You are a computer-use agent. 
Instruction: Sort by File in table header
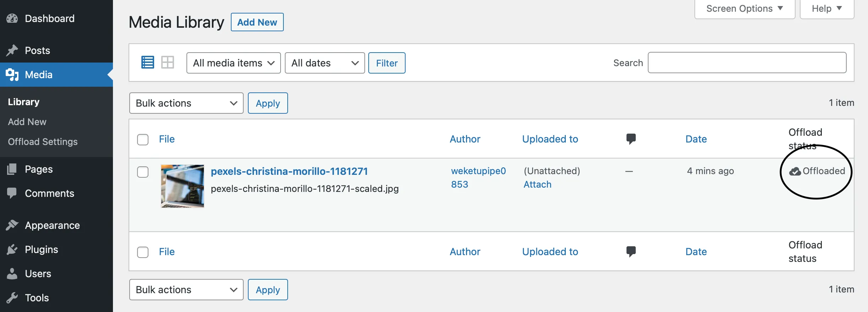[x=167, y=139]
